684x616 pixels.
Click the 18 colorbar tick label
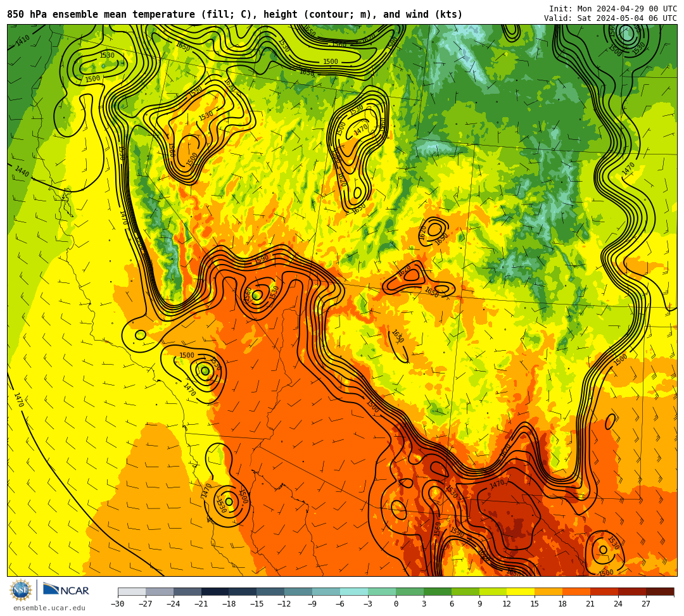[x=563, y=604]
